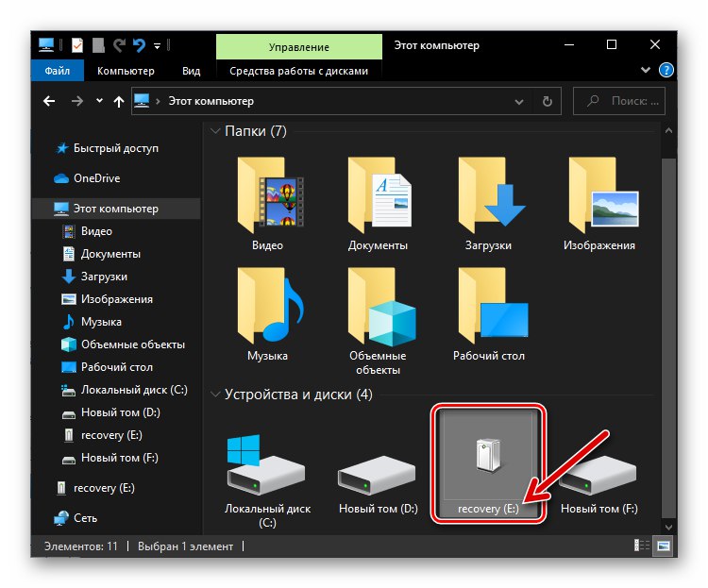Viewport: 708px width, 588px height.
Task: Open the Рабочий стол folder in main pane
Action: pyautogui.click(x=489, y=314)
